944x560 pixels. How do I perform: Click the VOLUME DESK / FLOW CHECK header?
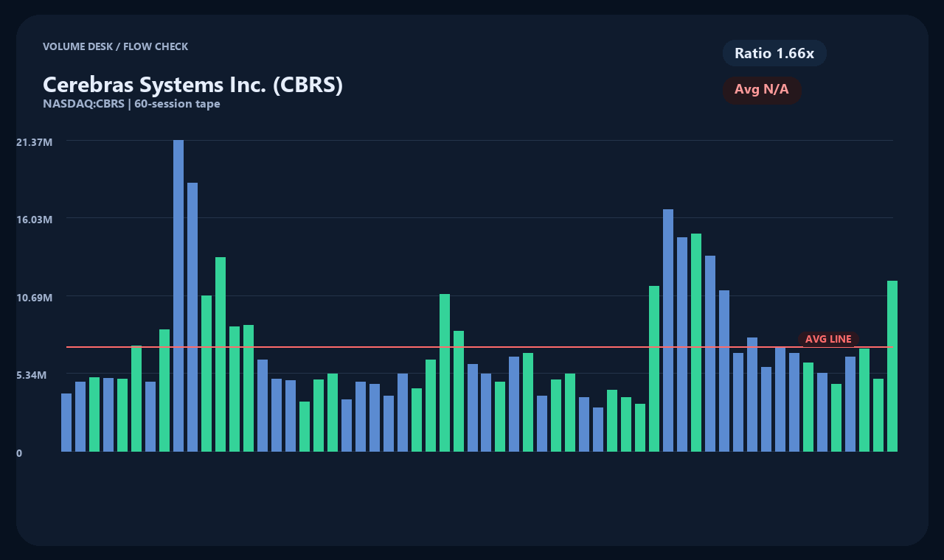point(116,46)
